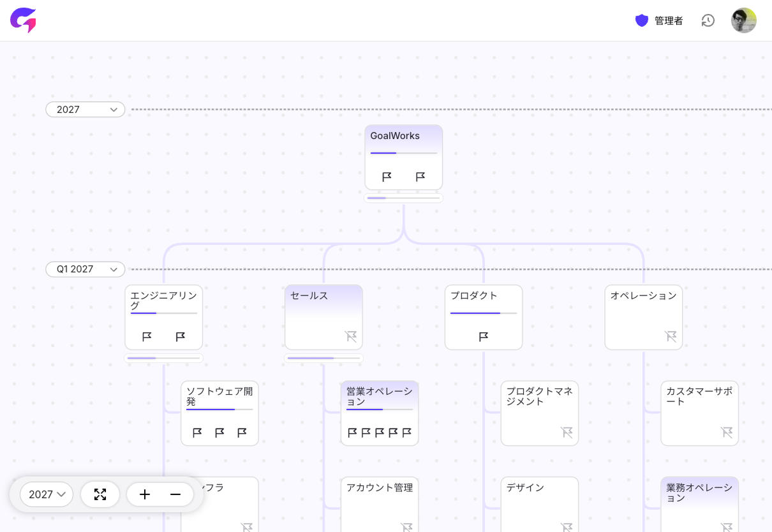Open version history via the clock icon

[x=708, y=20]
